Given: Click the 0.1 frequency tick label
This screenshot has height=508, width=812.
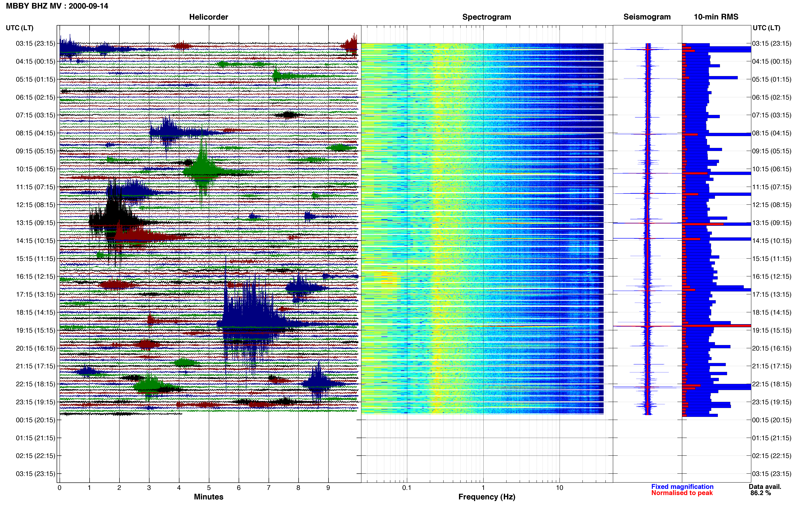Looking at the screenshot, I should pos(407,487).
